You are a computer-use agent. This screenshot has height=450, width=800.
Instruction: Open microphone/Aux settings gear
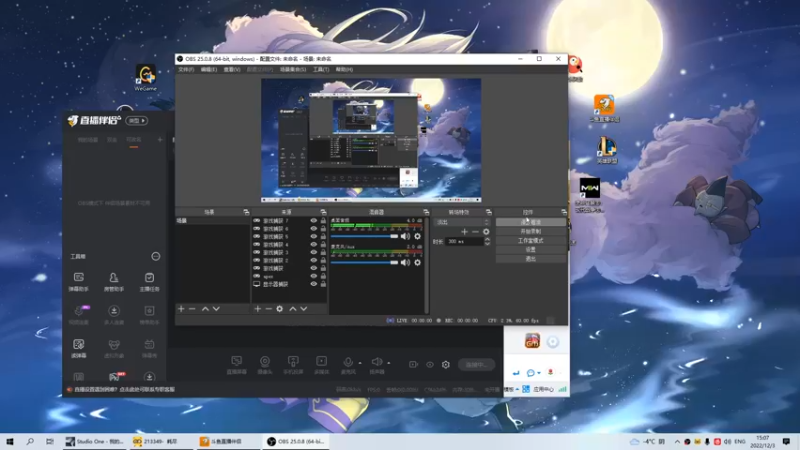(x=417, y=262)
